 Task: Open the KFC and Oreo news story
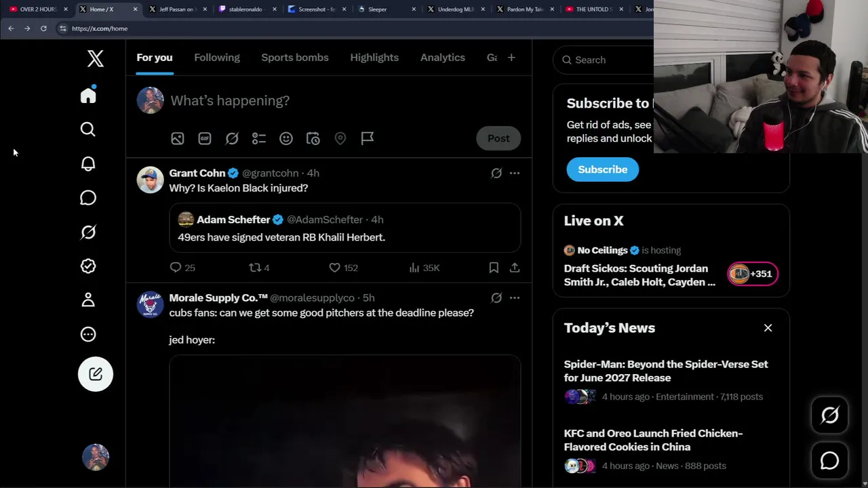click(x=653, y=440)
